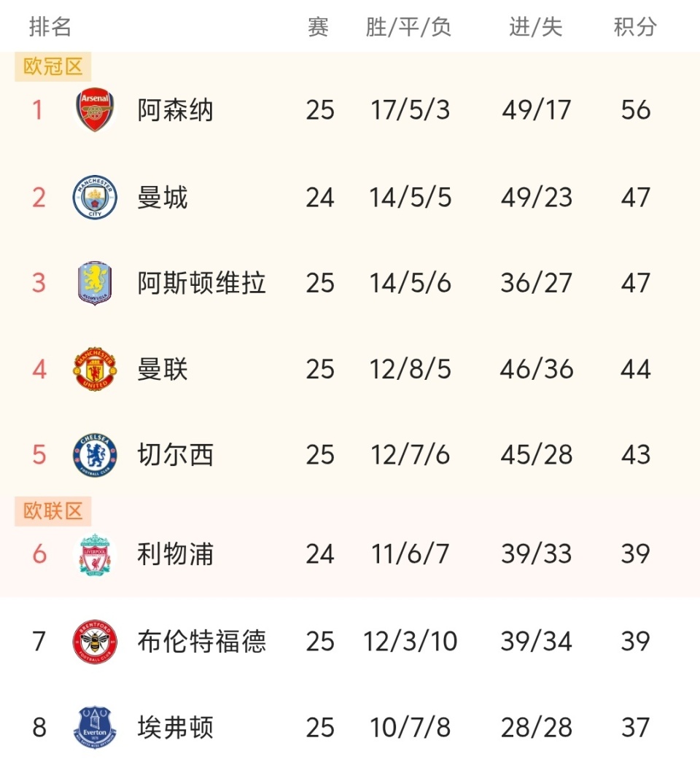This screenshot has width=700, height=770.
Task: Click the Everton club crest
Action: (x=95, y=727)
